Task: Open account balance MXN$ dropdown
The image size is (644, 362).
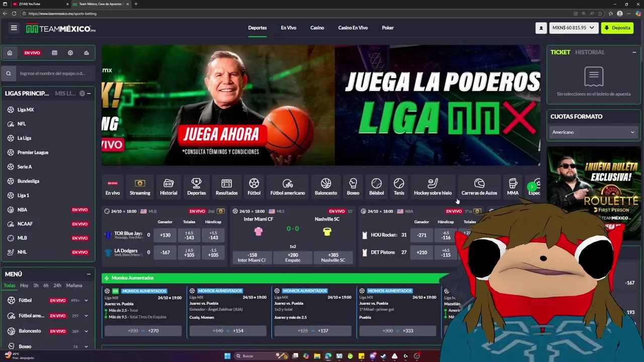Action: point(573,28)
